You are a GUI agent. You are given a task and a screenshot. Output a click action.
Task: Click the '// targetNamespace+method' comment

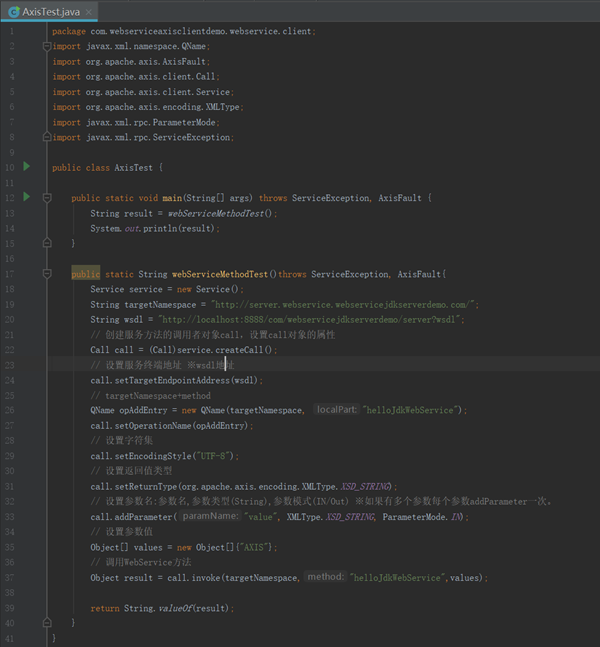coord(151,396)
